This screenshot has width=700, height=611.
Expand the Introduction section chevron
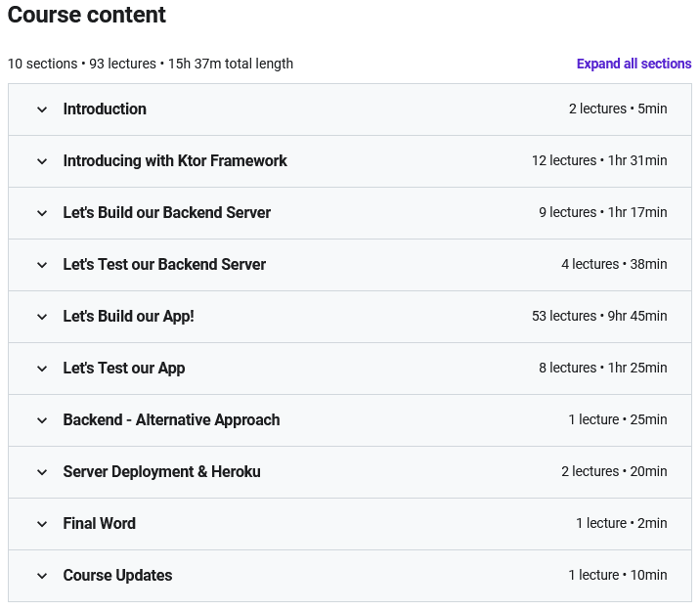click(42, 109)
